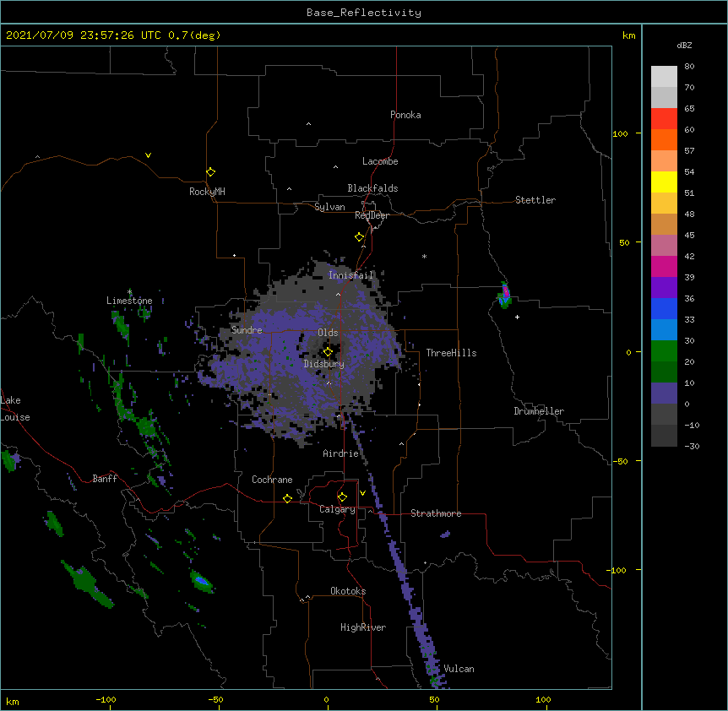Image resolution: width=728 pixels, height=711 pixels.
Task: Click the Limestone label
Action: tap(129, 301)
